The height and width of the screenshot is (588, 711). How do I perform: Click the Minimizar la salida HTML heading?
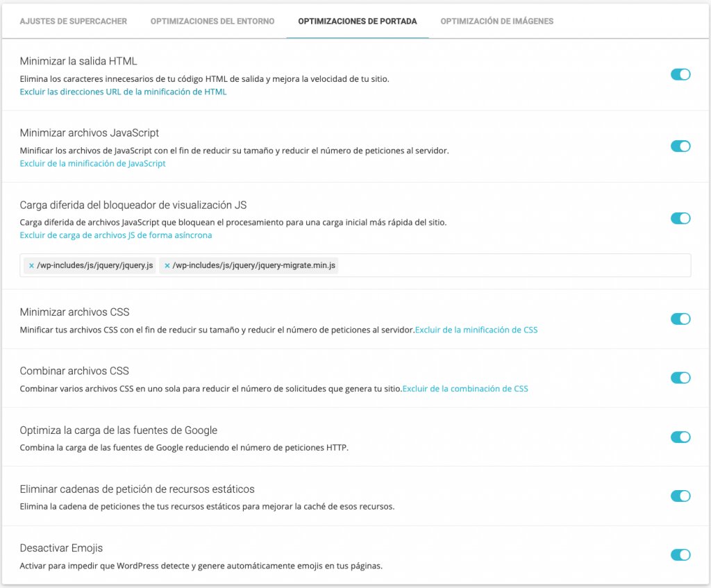point(78,61)
